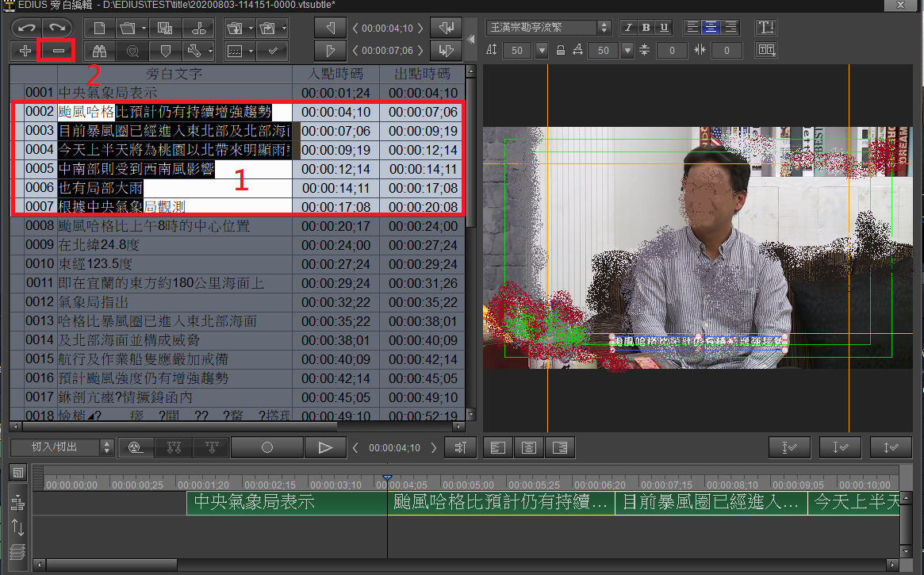Align subtitle text to the left

[692, 27]
